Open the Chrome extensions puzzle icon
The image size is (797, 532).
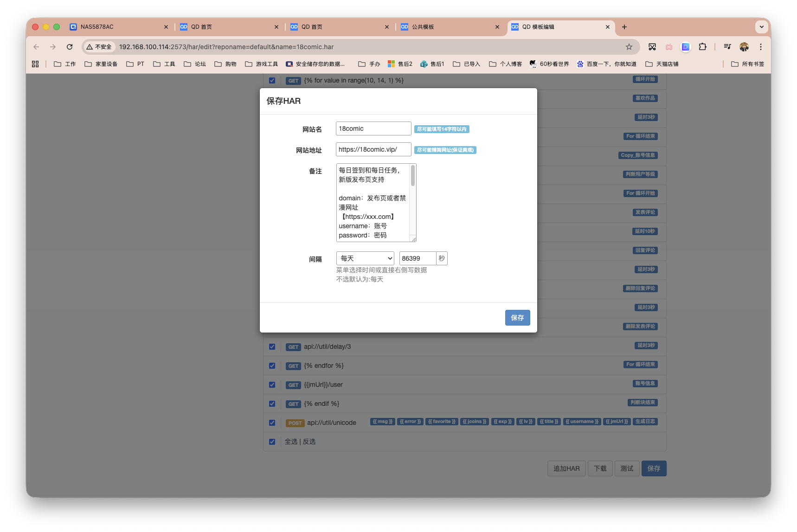point(703,46)
